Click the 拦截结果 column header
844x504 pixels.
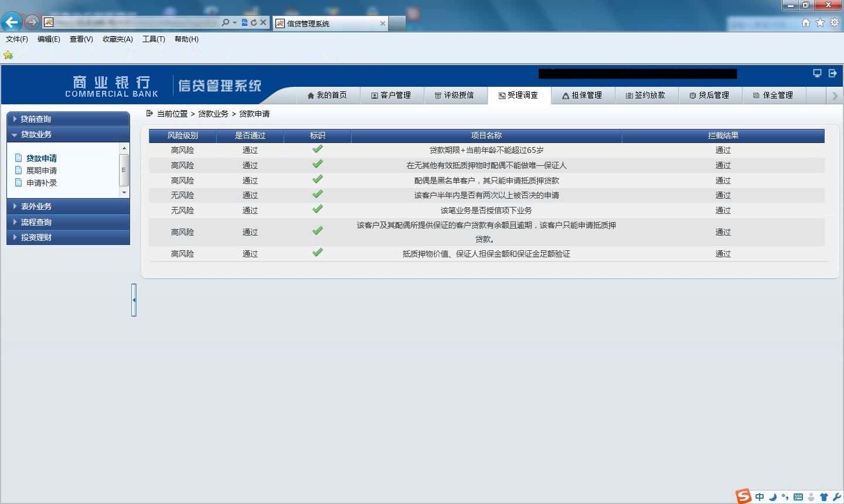point(723,135)
